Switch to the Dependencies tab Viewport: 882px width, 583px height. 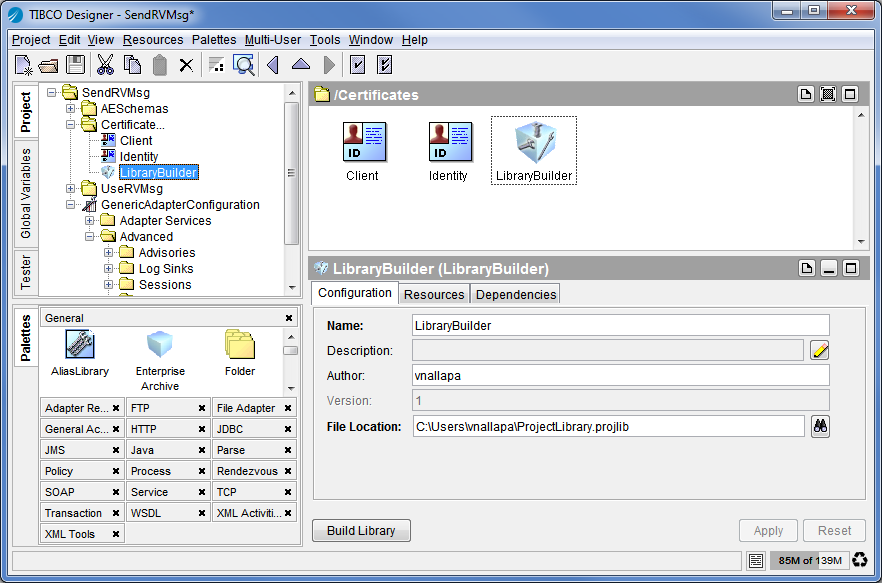[515, 294]
